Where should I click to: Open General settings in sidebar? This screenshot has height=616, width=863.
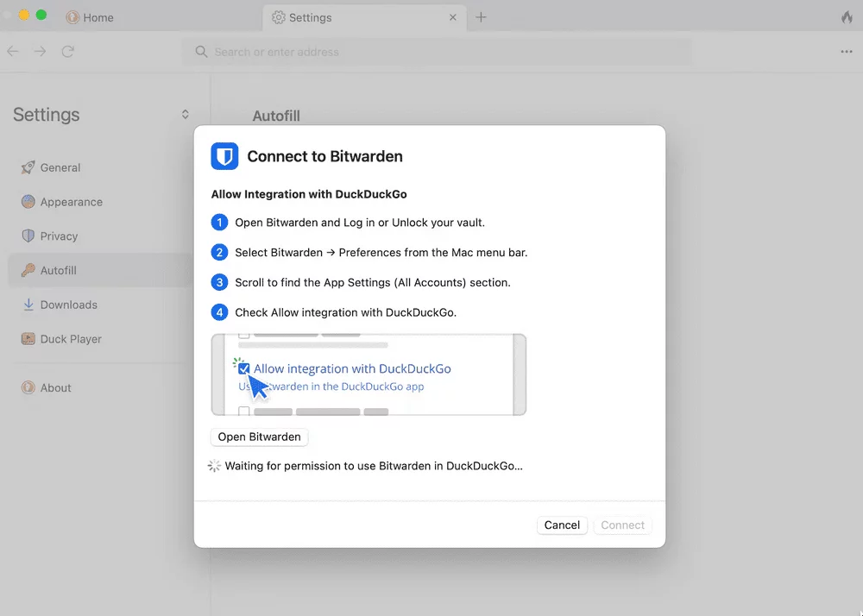click(99, 167)
